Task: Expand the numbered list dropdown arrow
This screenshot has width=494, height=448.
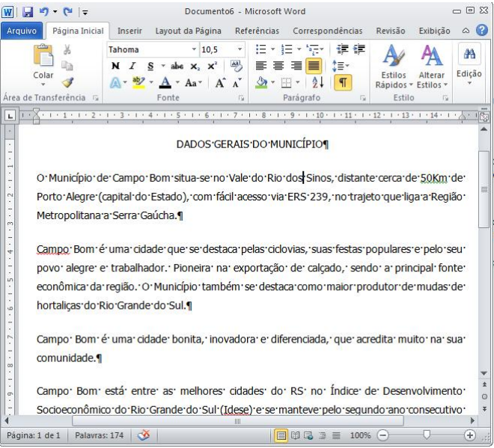Action: [299, 49]
